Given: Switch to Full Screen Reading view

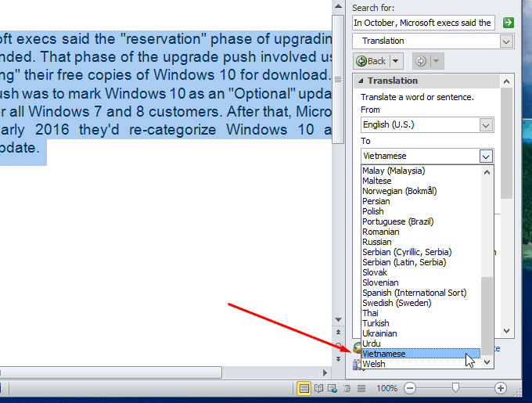Looking at the screenshot, I should [318, 388].
